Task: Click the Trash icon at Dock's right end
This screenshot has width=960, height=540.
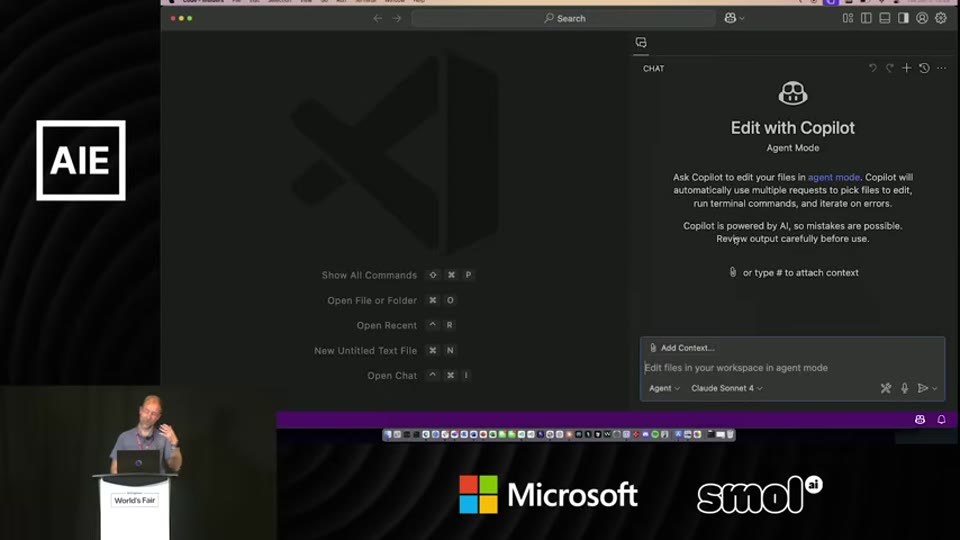Action: 730,435
